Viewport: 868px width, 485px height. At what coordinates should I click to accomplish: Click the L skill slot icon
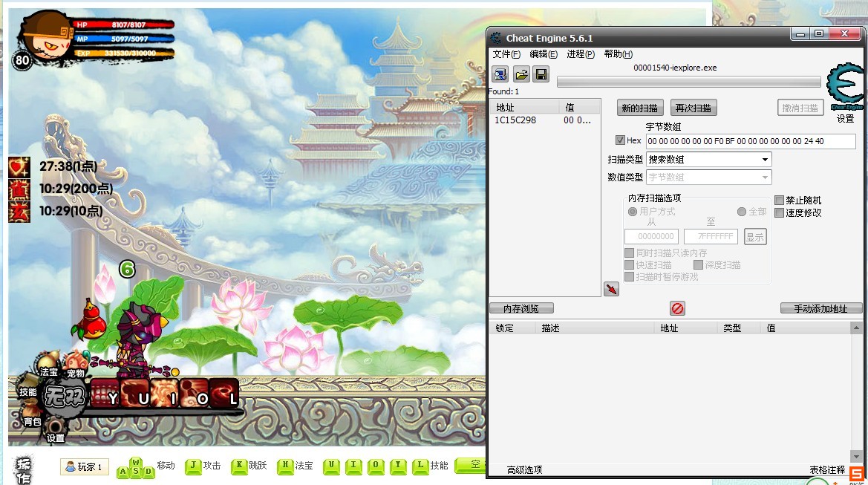[x=223, y=393]
